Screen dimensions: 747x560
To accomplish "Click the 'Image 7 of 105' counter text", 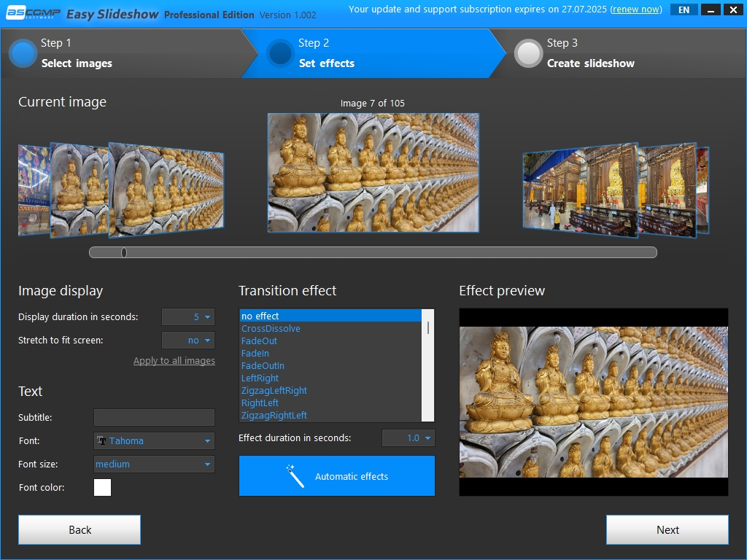I will coord(373,103).
